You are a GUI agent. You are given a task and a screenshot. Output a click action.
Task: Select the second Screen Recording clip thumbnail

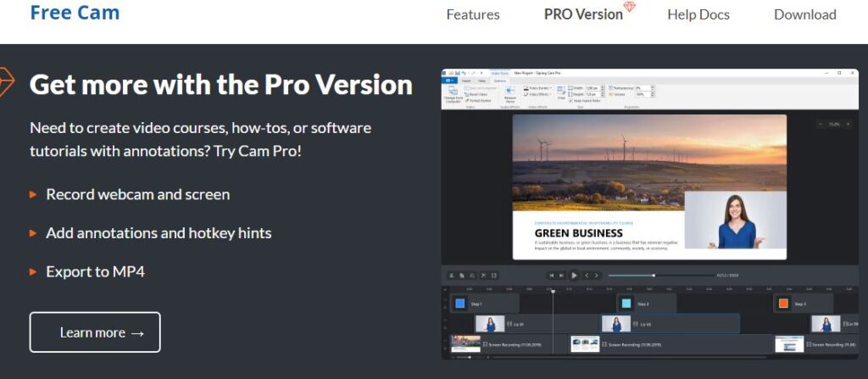coord(585,344)
